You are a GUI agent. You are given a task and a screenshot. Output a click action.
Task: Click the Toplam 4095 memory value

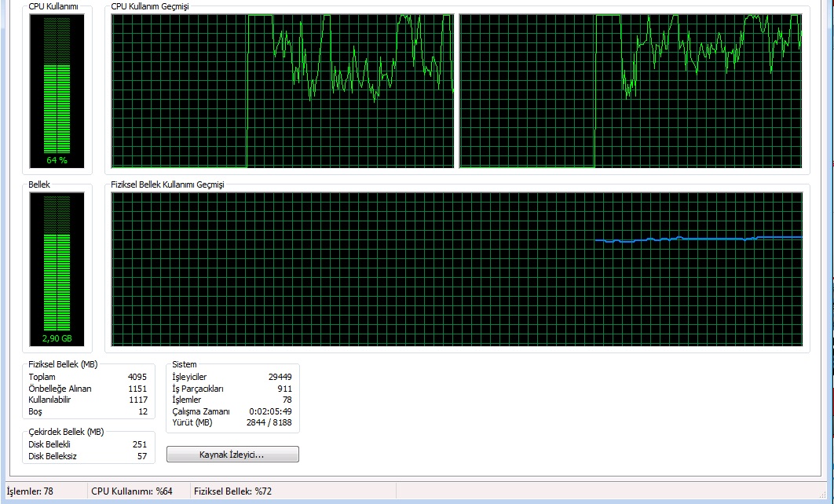[x=137, y=377]
